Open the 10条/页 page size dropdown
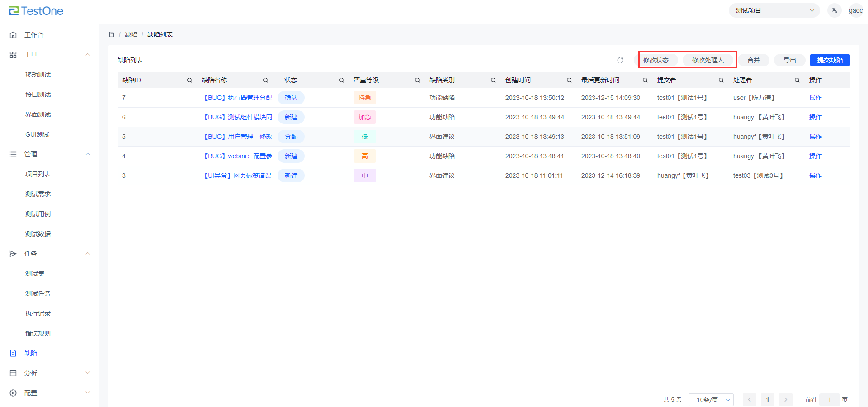 coord(711,400)
